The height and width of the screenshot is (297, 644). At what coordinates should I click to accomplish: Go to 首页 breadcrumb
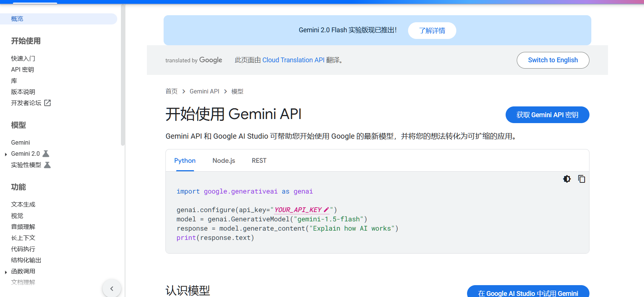[171, 91]
